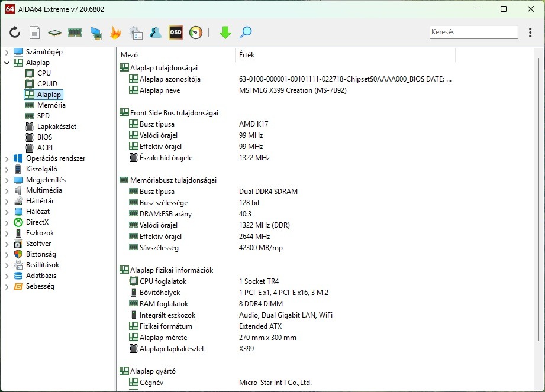This screenshot has width=545, height=392.
Task: Open the three-dot menu button
Action: coord(530,33)
